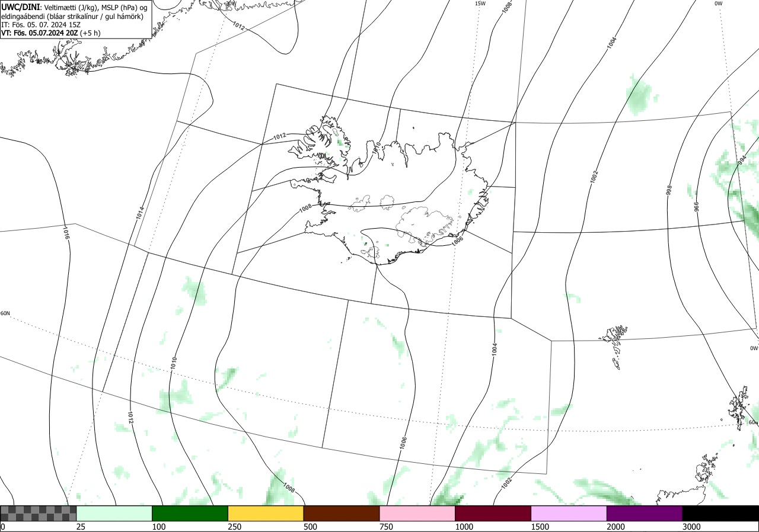Viewport: 759px width, 532px height.
Task: Click the '250' legend value
Action: point(234,527)
